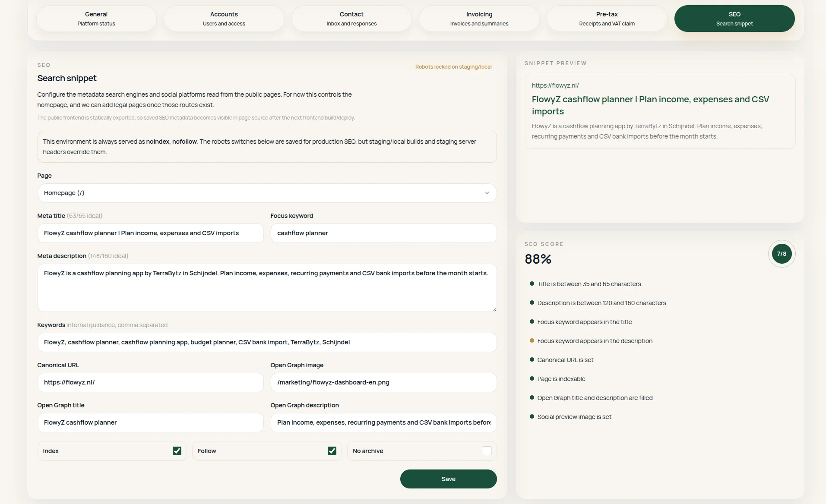Image resolution: width=826 pixels, height=504 pixels.
Task: Expand the Page dropdown showing Homepage
Action: 267,193
